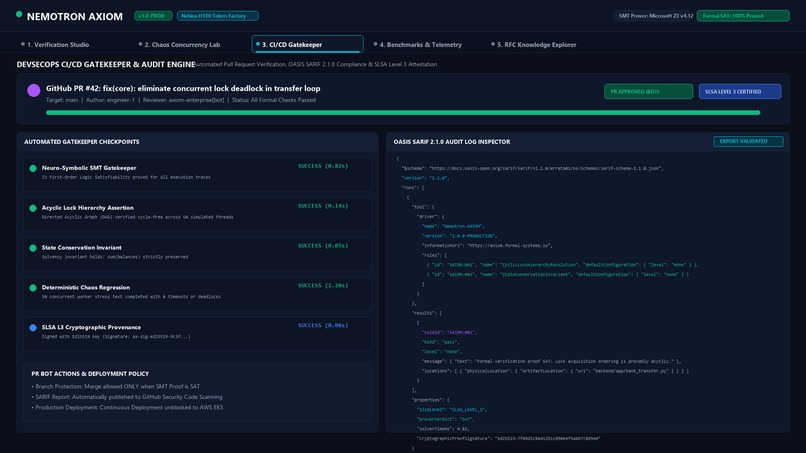Click SUCCESS (0.08s) status text
This screenshot has width=806, height=453.
coord(323,325)
